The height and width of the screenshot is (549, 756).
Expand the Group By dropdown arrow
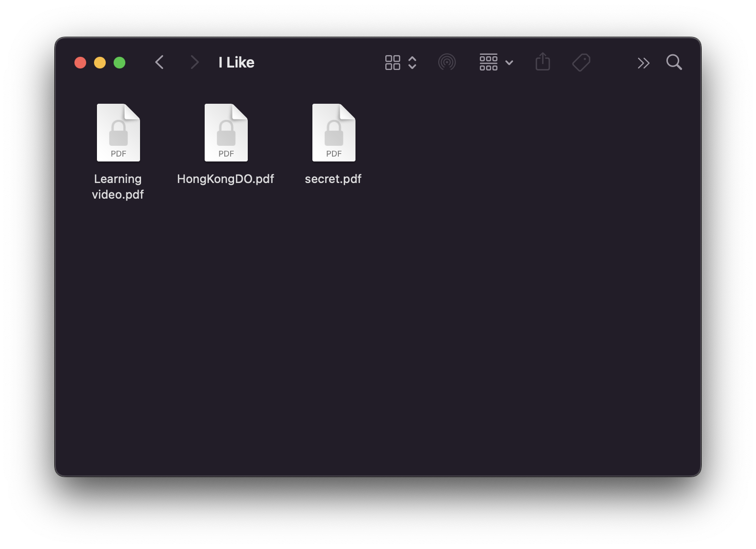coord(509,63)
